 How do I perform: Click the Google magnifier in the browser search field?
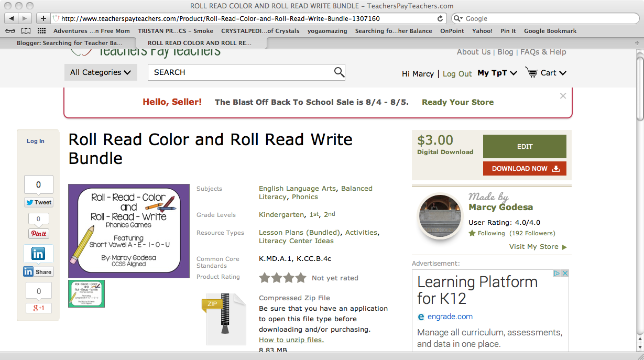pos(459,18)
